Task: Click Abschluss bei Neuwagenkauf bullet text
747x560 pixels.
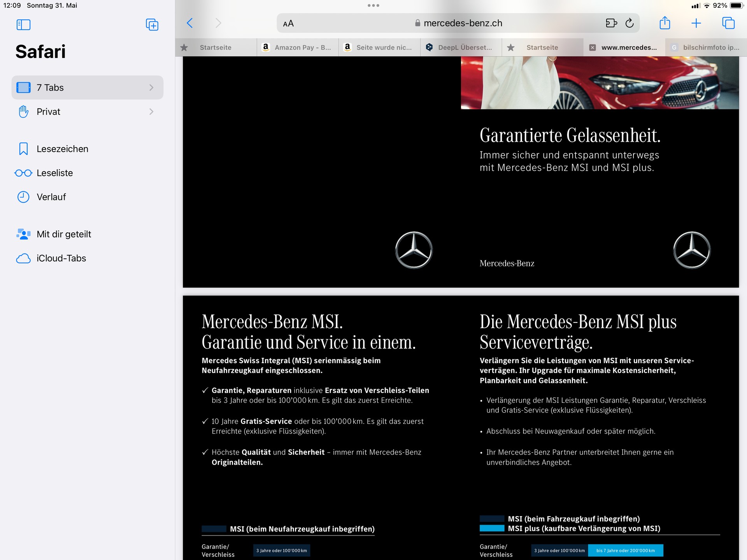Action: coord(571,431)
